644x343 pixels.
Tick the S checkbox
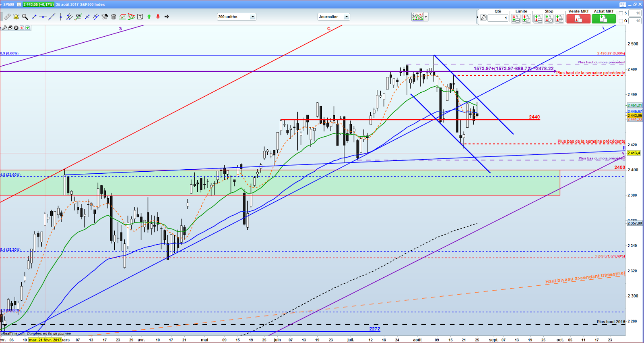tap(621, 13)
